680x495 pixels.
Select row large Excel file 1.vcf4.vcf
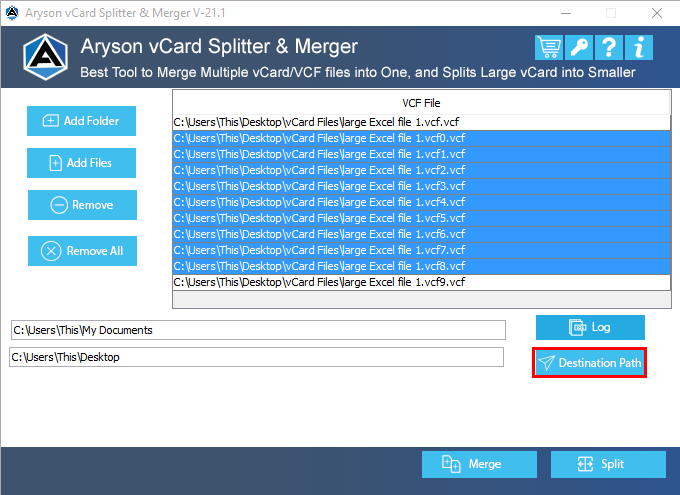422,203
